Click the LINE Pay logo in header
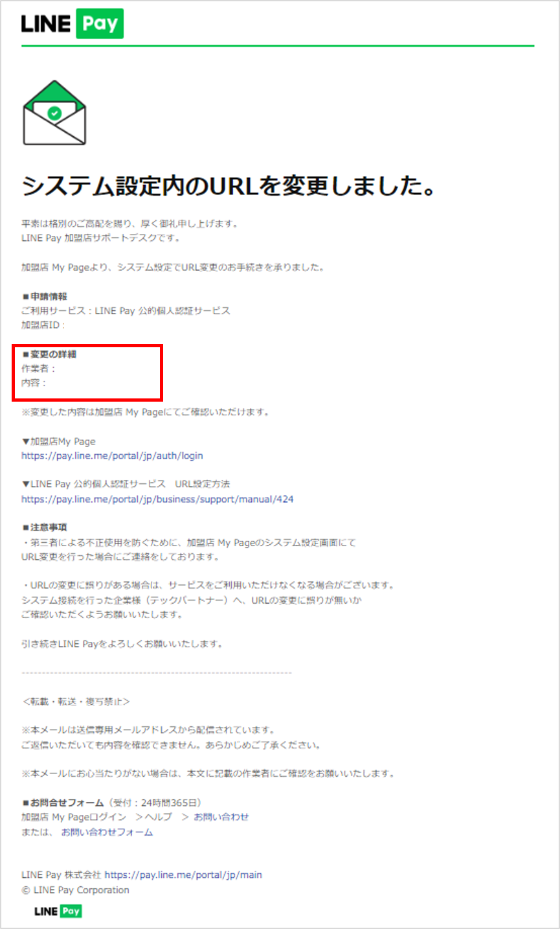 coord(72,24)
